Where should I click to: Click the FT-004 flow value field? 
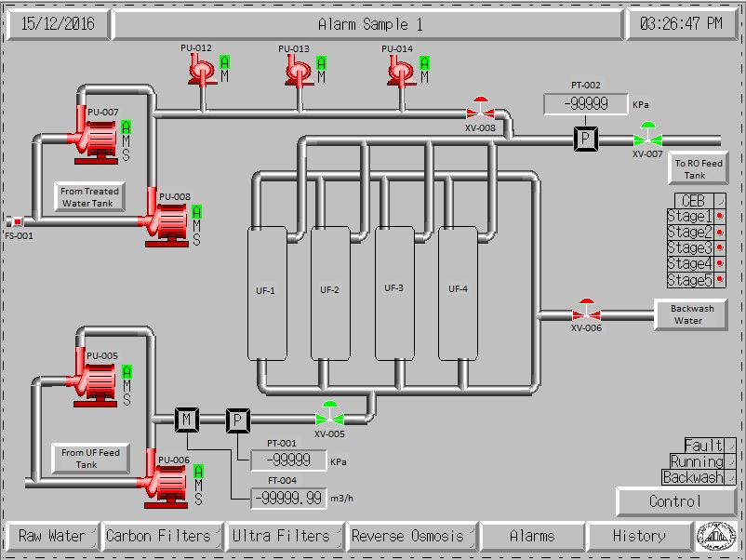[288, 499]
